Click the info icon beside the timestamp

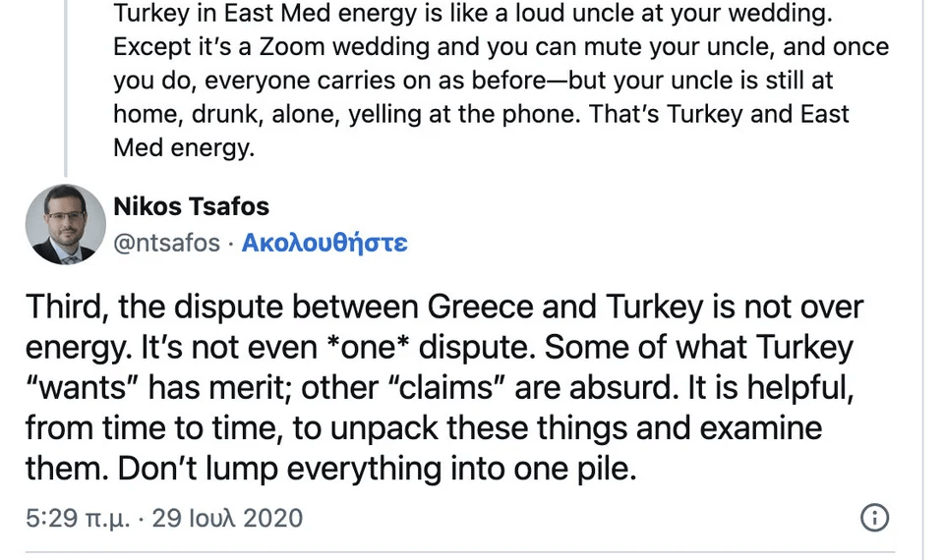[874, 518]
